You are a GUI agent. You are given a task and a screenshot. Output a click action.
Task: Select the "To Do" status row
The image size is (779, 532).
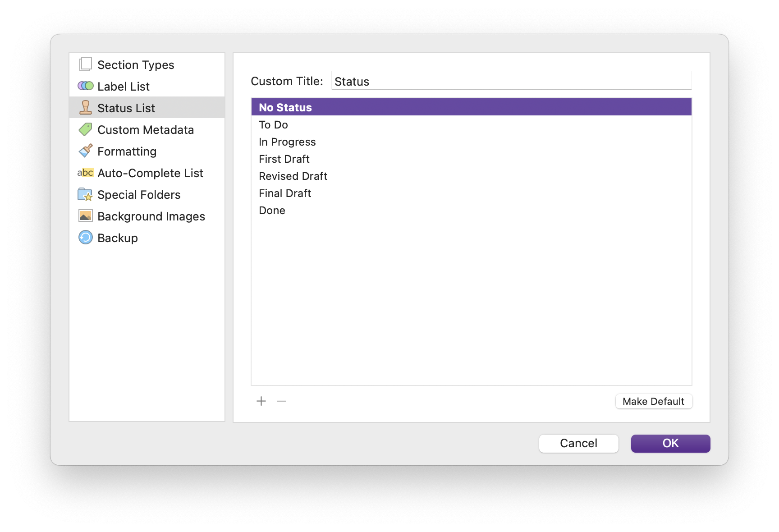tap(273, 125)
